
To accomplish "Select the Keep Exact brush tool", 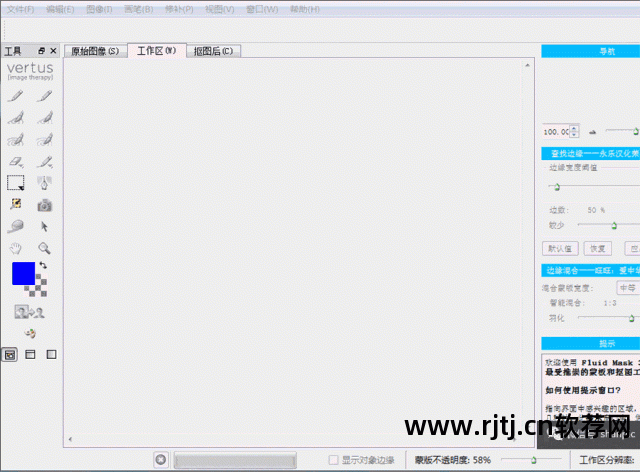I will (16, 96).
